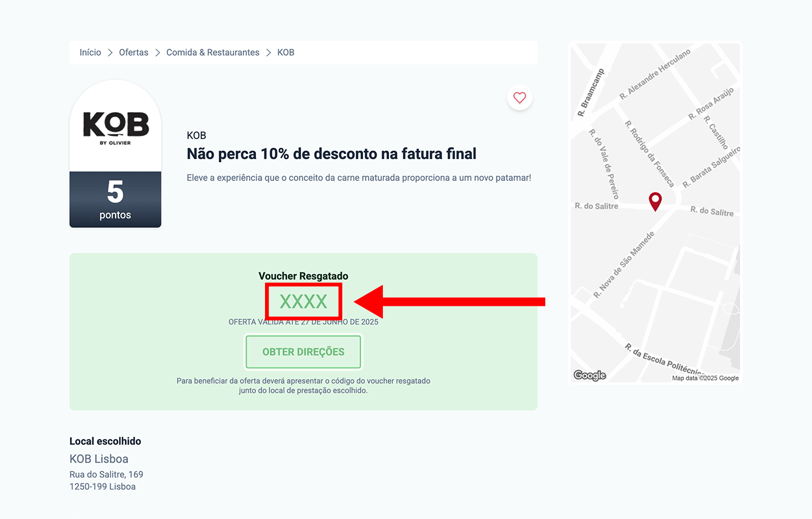The height and width of the screenshot is (519, 812).
Task: Select Comida & Restaurantes in the breadcrumb
Action: click(213, 52)
